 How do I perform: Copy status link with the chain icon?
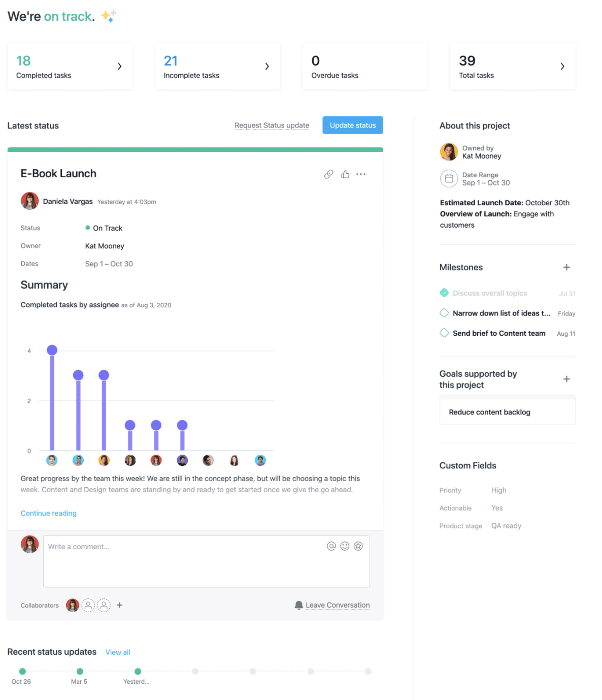pyautogui.click(x=328, y=174)
